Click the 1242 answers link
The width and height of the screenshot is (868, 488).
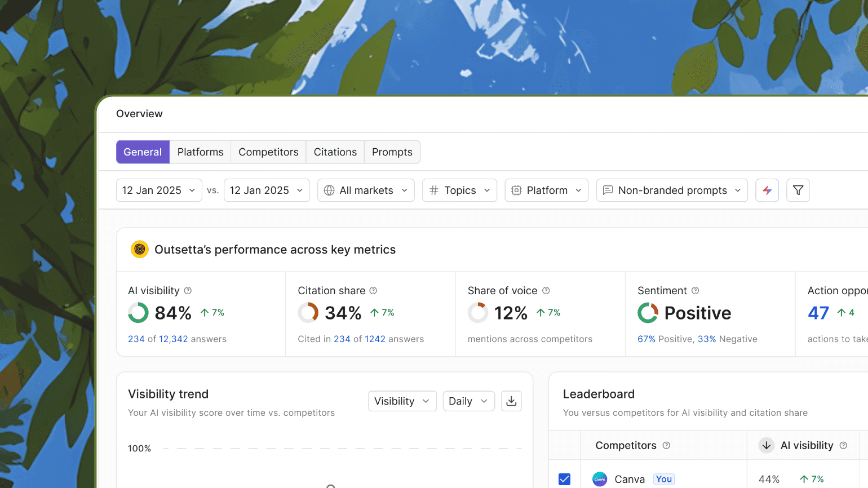click(x=375, y=339)
